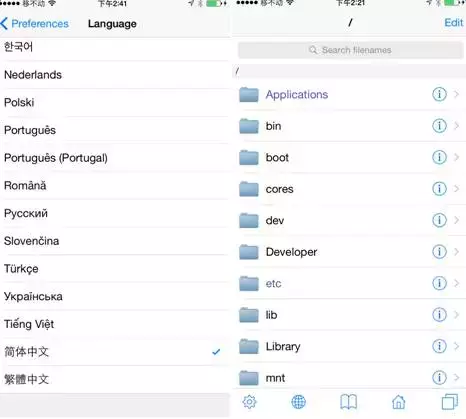
Task: Show info for Developer folder
Action: click(439, 252)
